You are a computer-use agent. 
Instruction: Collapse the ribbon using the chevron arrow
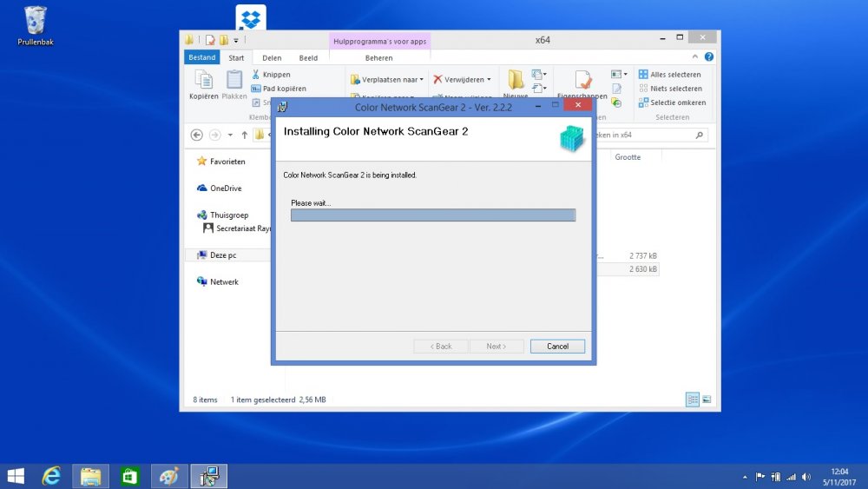697,57
